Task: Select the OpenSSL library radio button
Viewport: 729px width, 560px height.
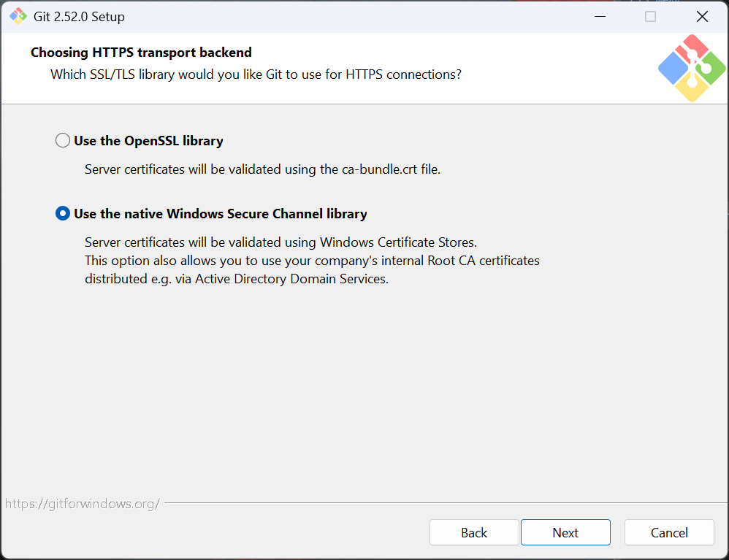Action: [63, 141]
